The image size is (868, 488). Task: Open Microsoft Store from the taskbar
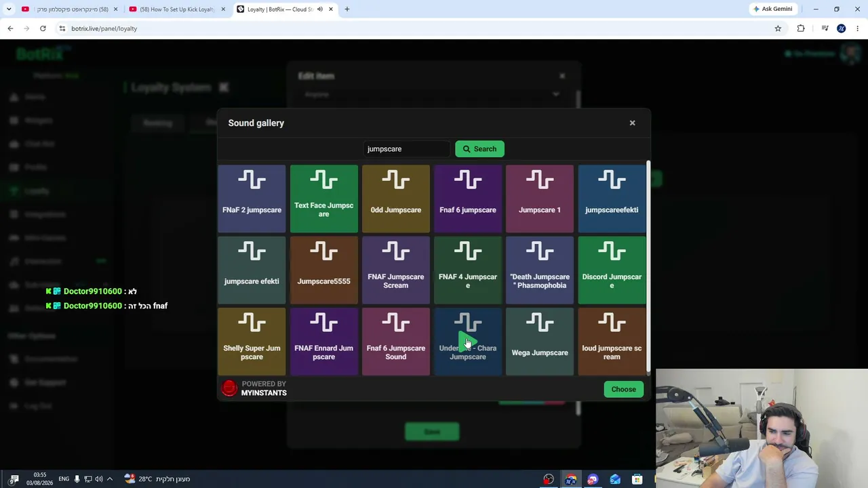[637, 479]
